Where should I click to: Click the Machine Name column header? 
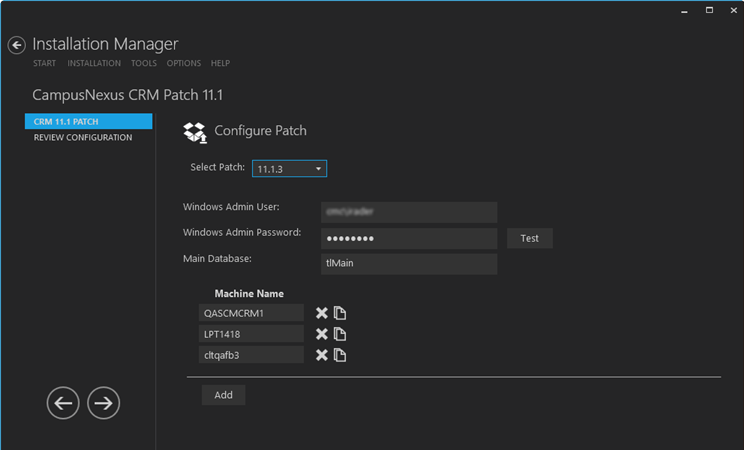point(249,294)
